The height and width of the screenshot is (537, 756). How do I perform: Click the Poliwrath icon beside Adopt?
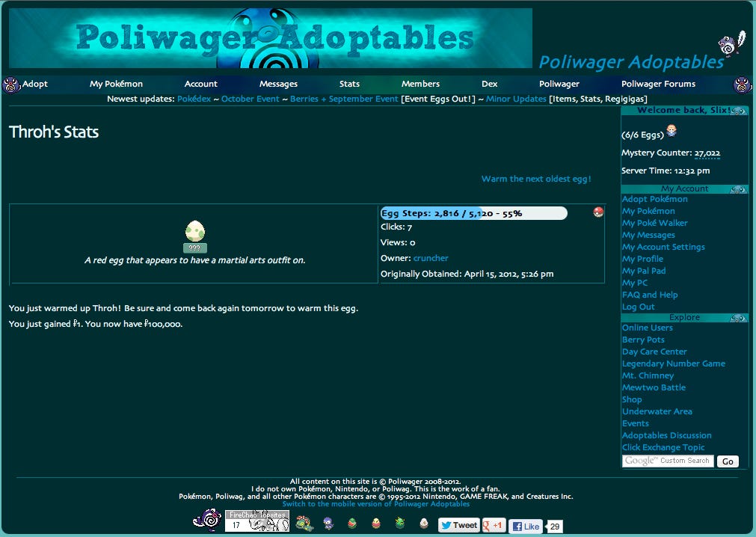pyautogui.click(x=10, y=85)
